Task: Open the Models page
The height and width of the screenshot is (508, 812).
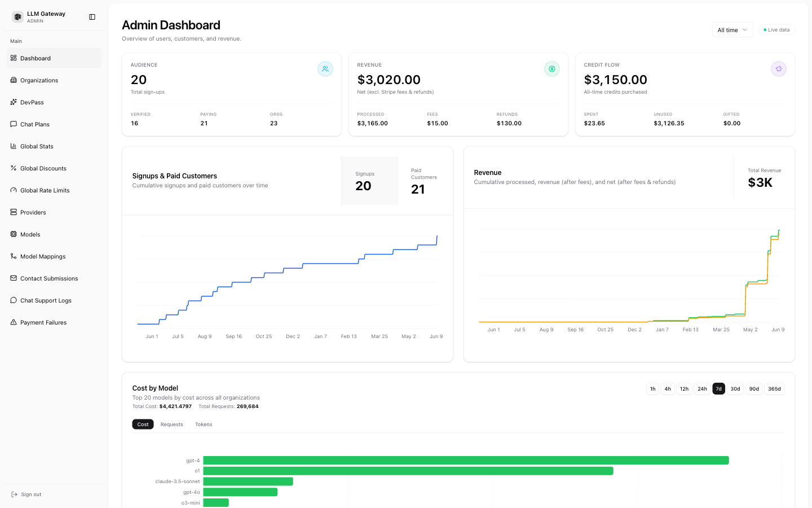Action: tap(54, 234)
